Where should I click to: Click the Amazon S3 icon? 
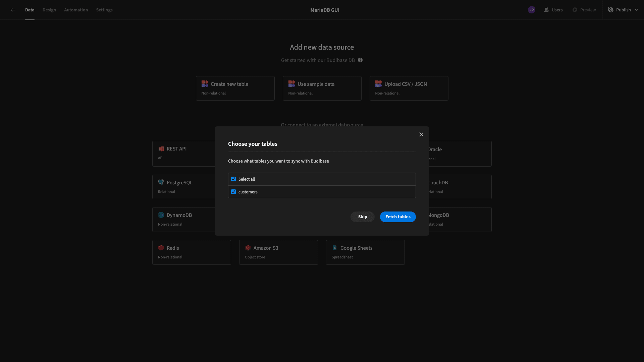pyautogui.click(x=248, y=248)
